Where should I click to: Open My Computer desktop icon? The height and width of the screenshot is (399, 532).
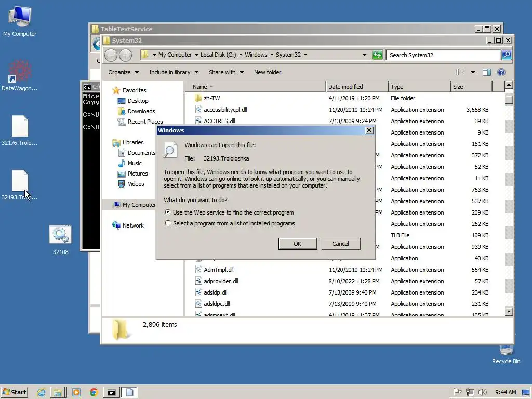point(20,21)
